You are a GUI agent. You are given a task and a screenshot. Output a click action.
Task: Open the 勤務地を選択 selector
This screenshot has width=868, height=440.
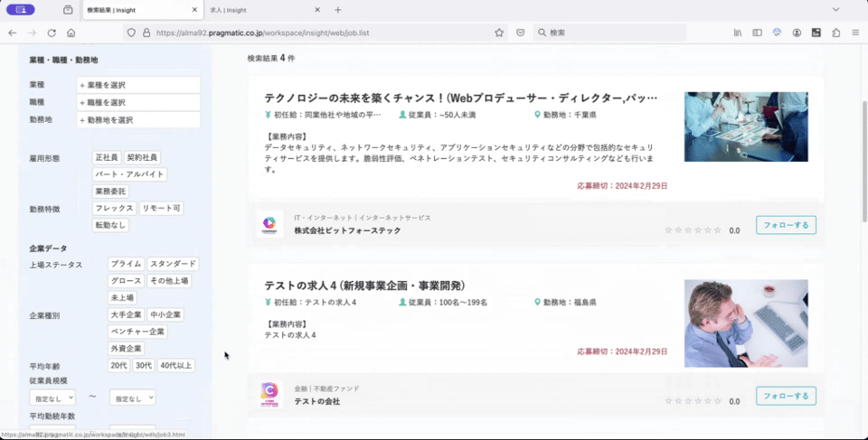coord(138,120)
